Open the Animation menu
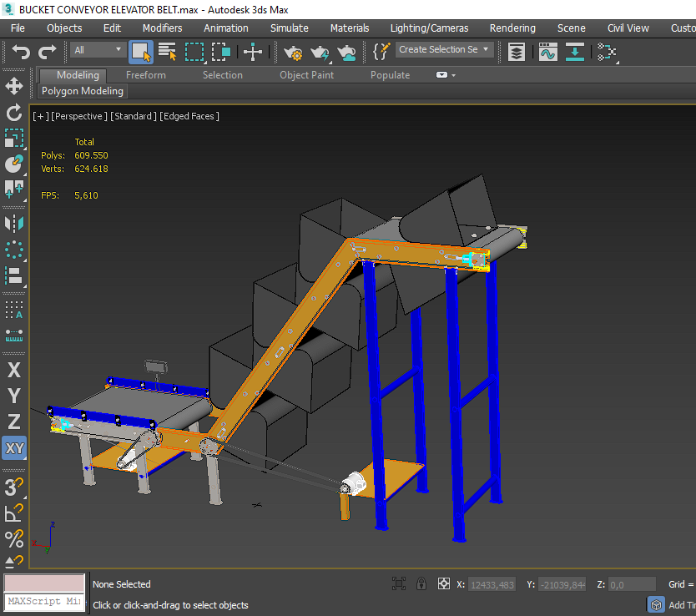Image resolution: width=696 pixels, height=616 pixels. coord(226,28)
